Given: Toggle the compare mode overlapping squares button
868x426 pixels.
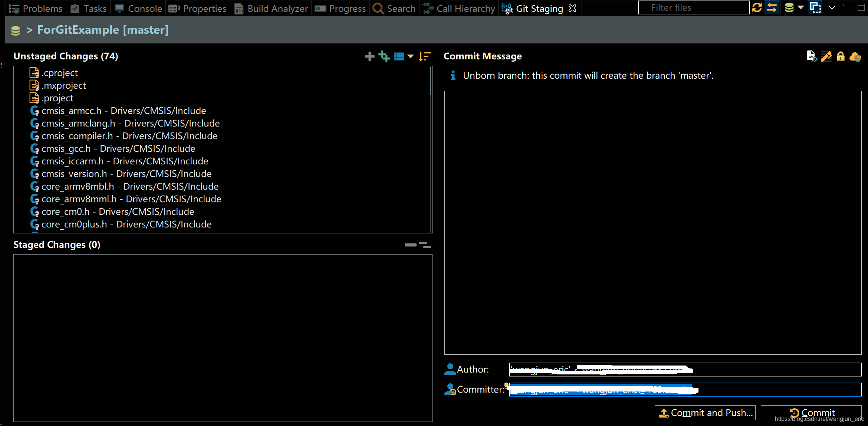Looking at the screenshot, I should tap(815, 8).
